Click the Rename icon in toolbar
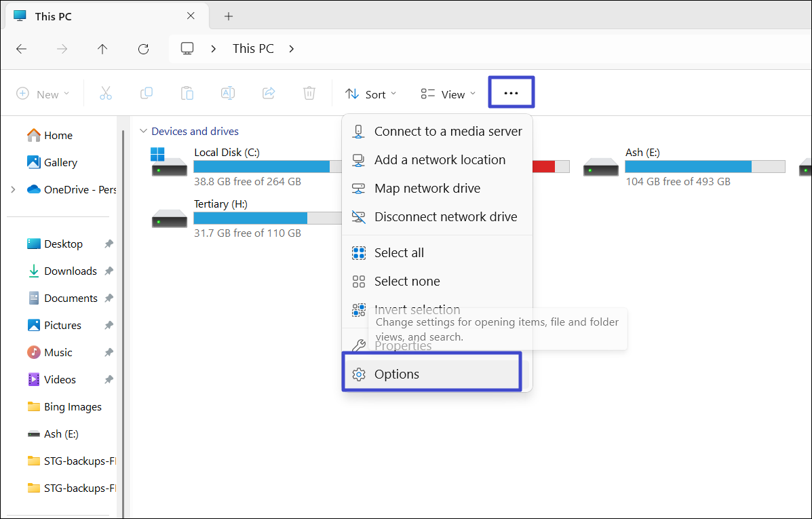The height and width of the screenshot is (519, 812). coord(228,94)
